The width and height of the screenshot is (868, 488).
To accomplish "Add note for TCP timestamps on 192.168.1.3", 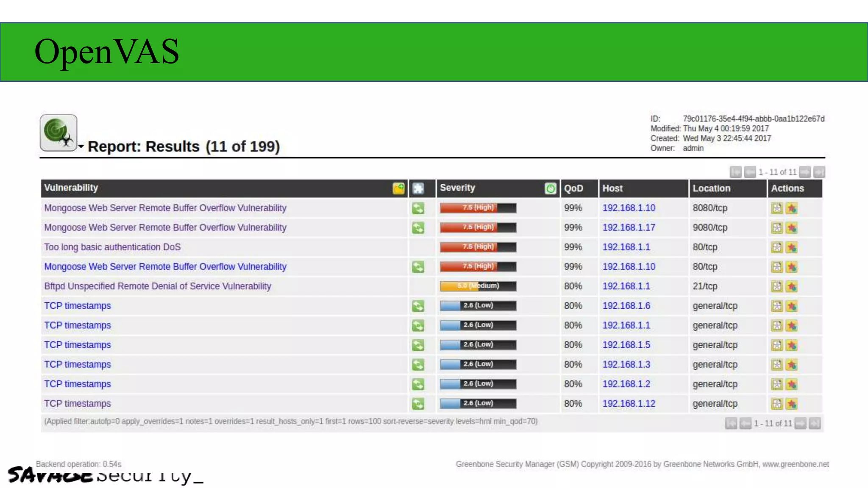I will [776, 365].
